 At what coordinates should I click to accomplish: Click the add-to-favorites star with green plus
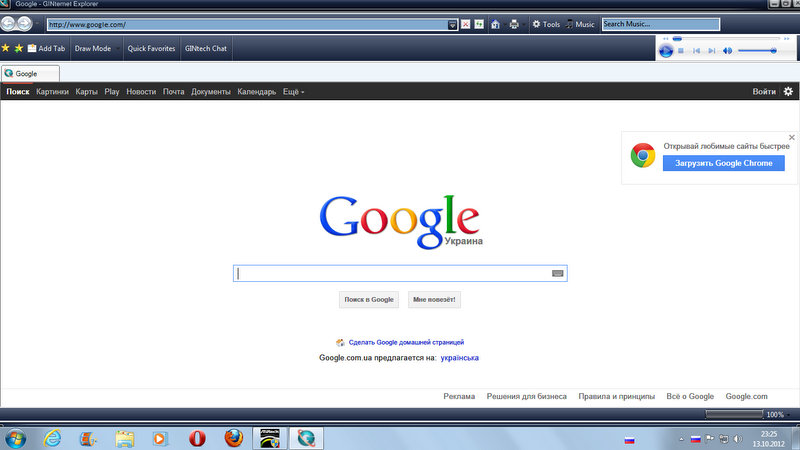point(18,48)
